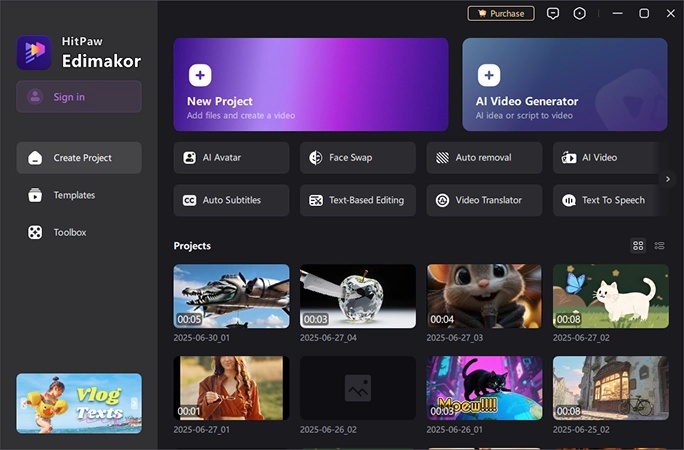Click the Toolbox dice icon
The width and height of the screenshot is (684, 450).
[x=35, y=232]
